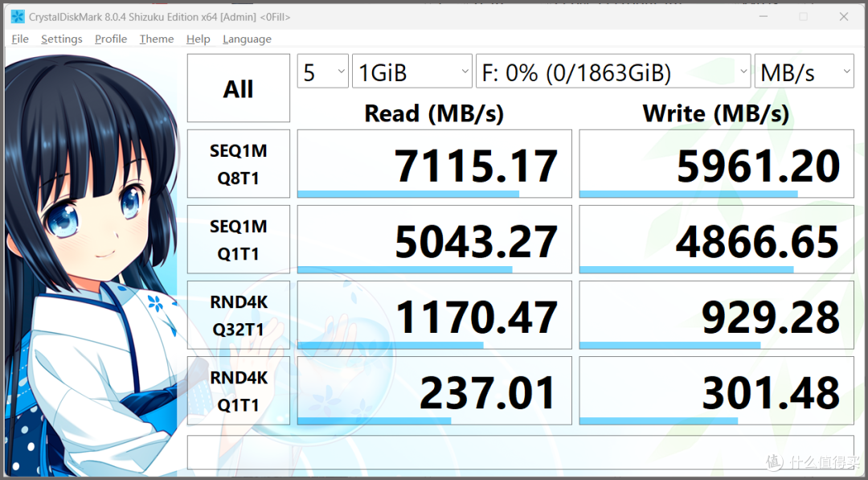Run the SEQ1M Q8T1 test
The image size is (868, 480).
click(238, 163)
